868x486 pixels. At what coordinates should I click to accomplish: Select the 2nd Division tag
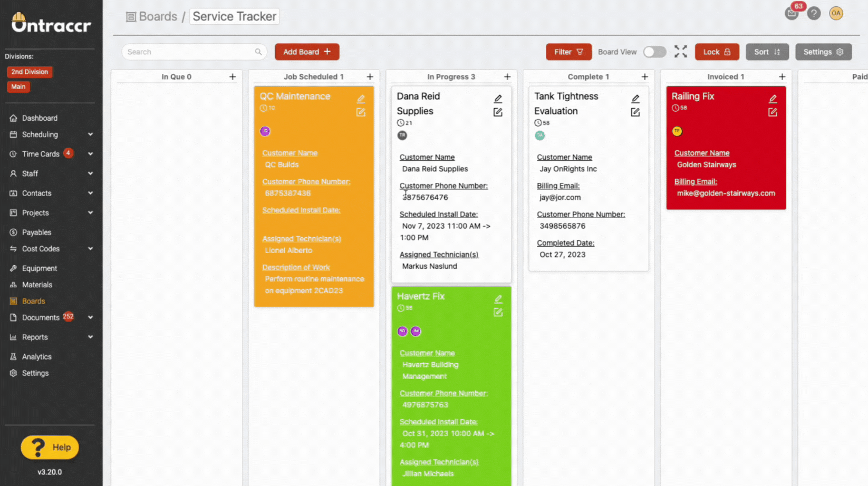[30, 72]
